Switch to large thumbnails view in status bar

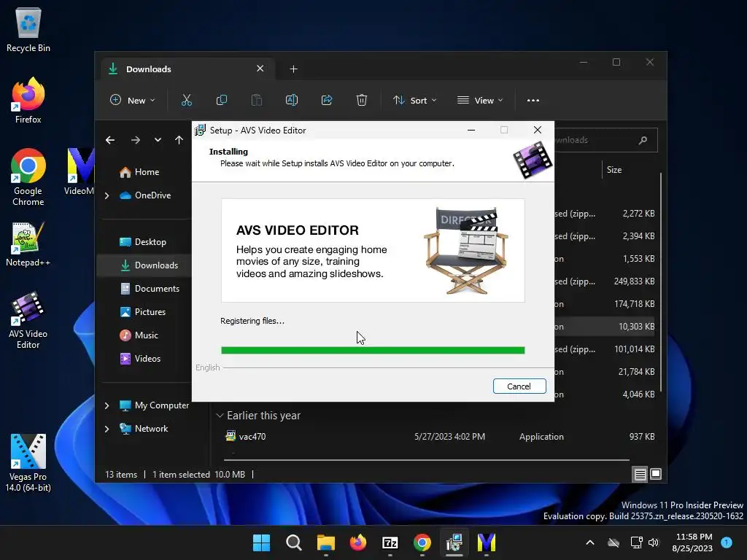coord(656,474)
